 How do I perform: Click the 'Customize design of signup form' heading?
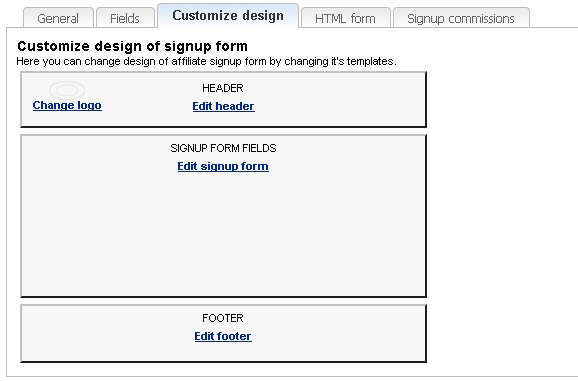pyautogui.click(x=132, y=46)
